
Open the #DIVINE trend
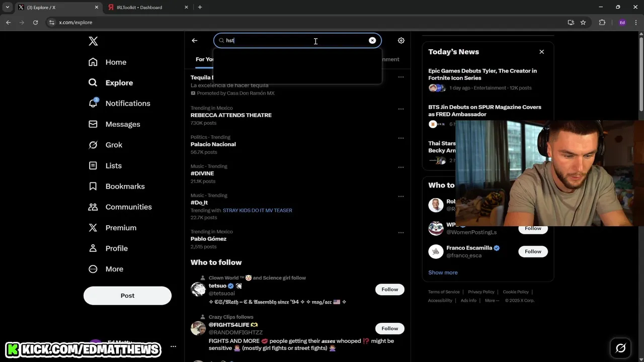coord(202,173)
